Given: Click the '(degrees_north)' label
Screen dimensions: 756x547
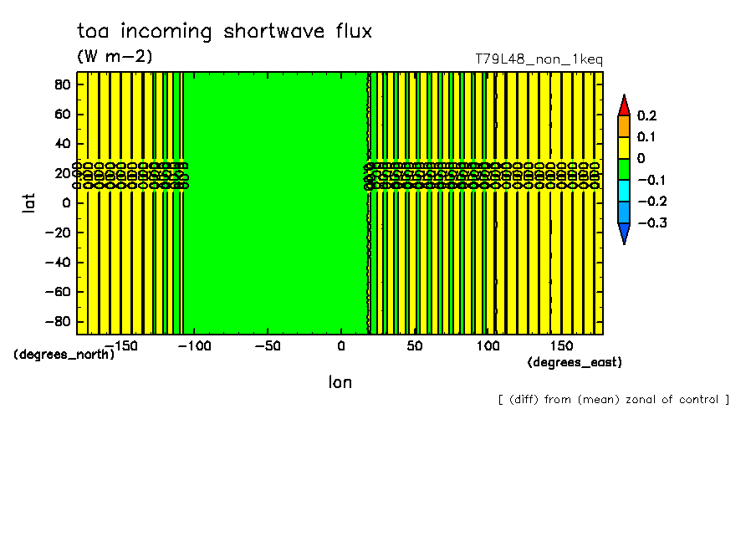Looking at the screenshot, I should click(64, 355).
